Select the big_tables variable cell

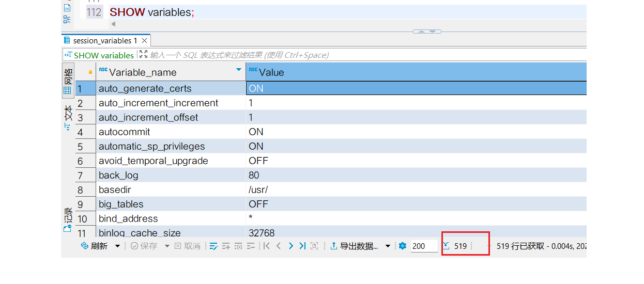pyautogui.click(x=171, y=204)
